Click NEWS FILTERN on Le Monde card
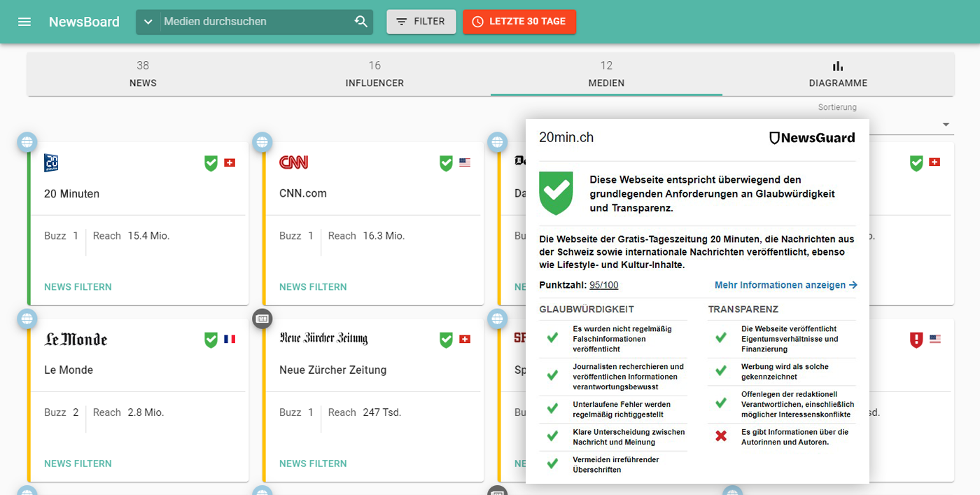This screenshot has height=495, width=980. pyautogui.click(x=78, y=463)
